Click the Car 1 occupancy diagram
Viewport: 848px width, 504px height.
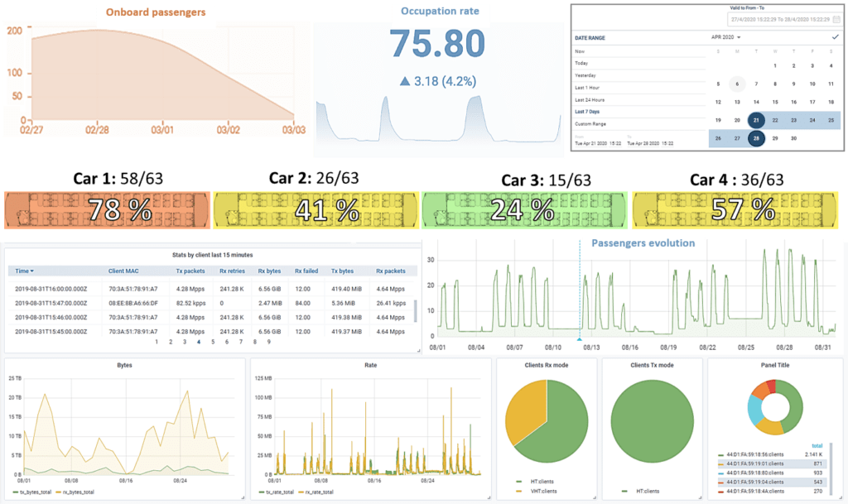click(x=107, y=209)
